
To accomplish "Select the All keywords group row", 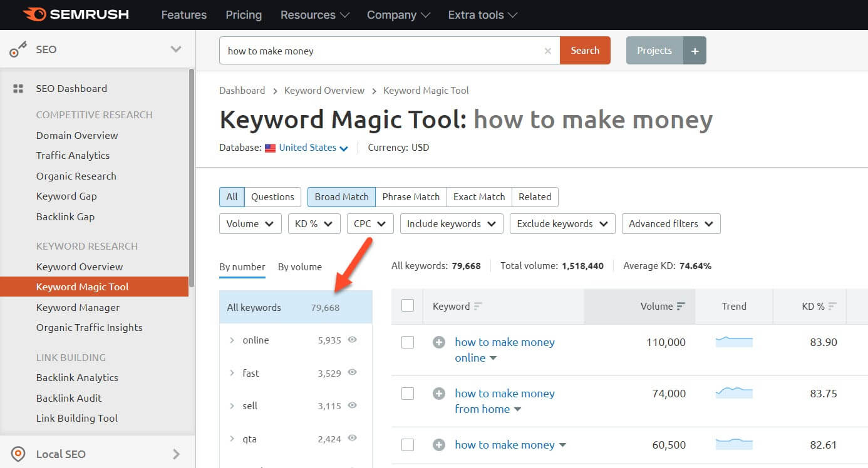I will click(x=296, y=307).
